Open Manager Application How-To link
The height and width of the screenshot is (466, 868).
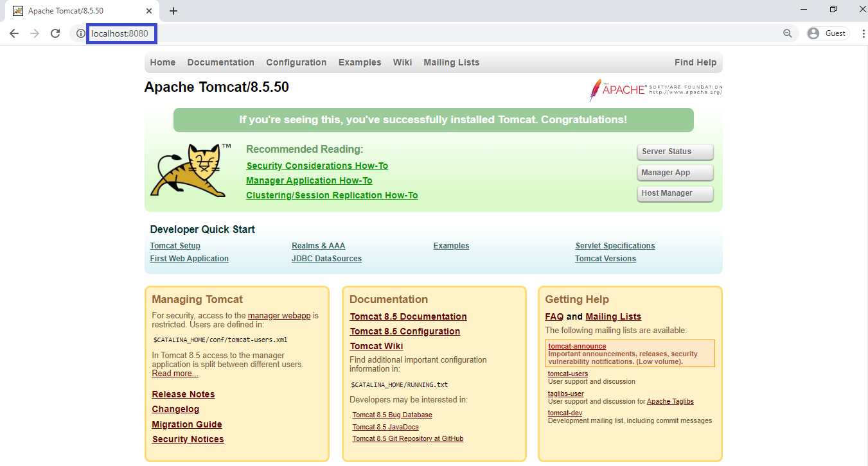309,180
